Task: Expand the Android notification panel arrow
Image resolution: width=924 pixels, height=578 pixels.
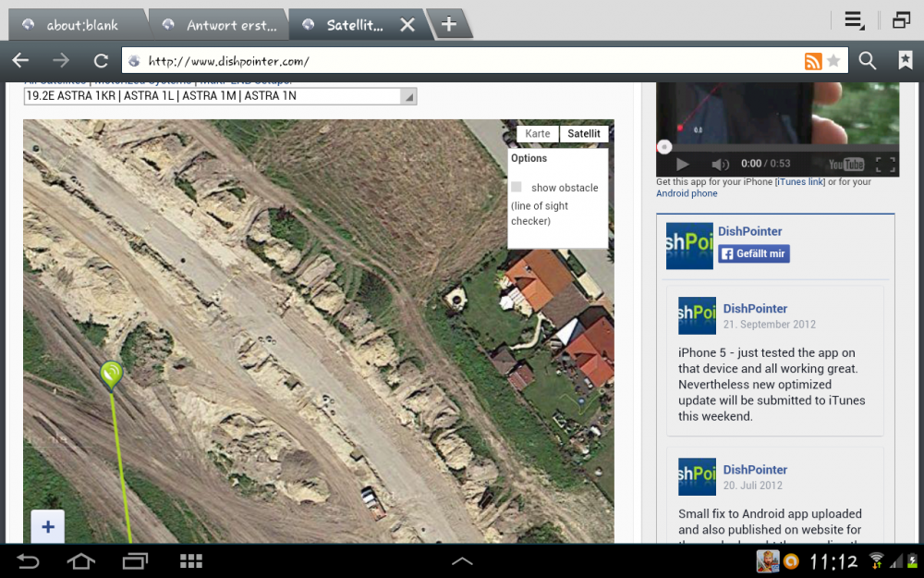Action: 462,561
